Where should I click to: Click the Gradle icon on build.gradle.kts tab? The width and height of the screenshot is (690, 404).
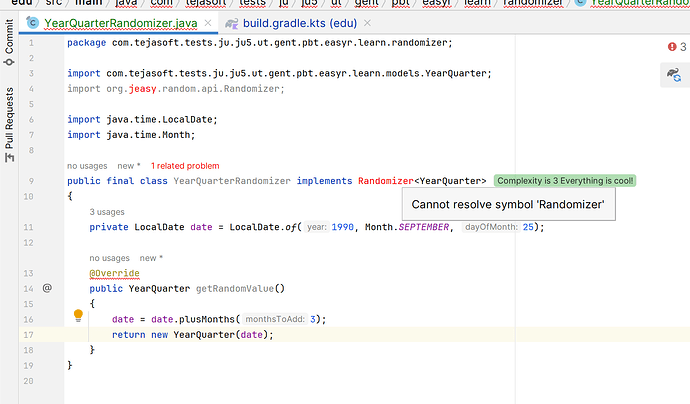[x=231, y=23]
